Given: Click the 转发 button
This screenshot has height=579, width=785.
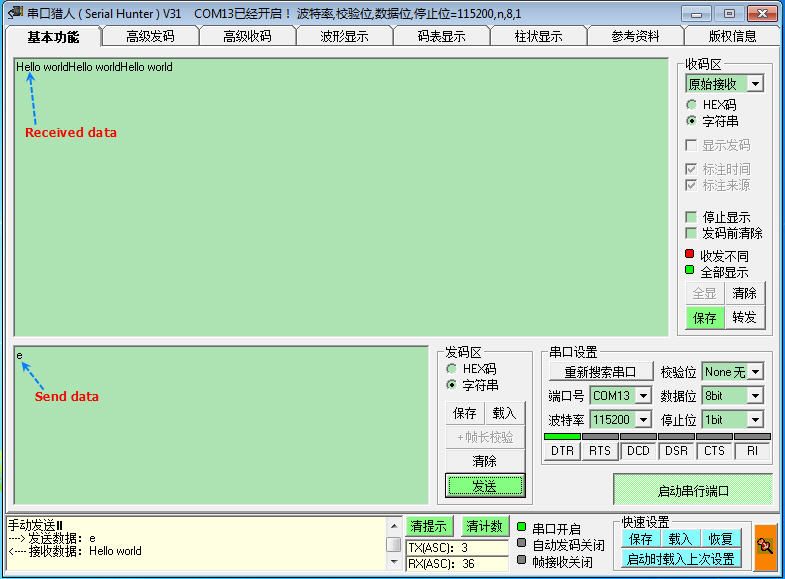Looking at the screenshot, I should [744, 317].
